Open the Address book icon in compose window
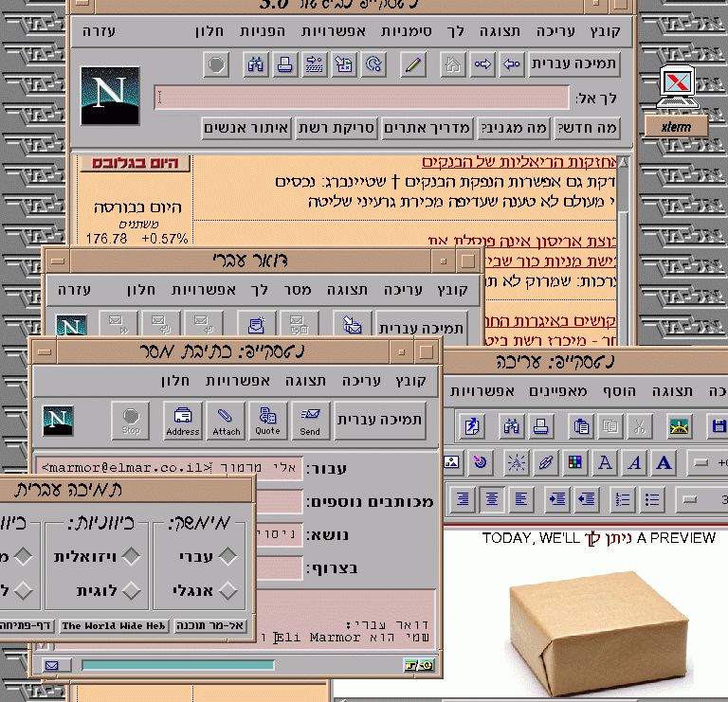 [183, 421]
